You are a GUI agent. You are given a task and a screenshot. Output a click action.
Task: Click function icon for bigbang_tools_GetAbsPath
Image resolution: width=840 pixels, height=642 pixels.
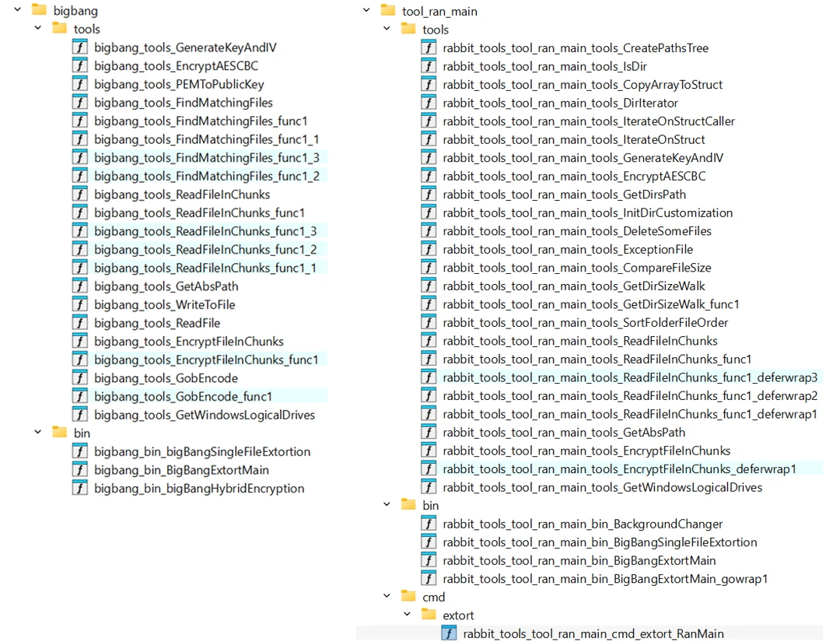[80, 286]
